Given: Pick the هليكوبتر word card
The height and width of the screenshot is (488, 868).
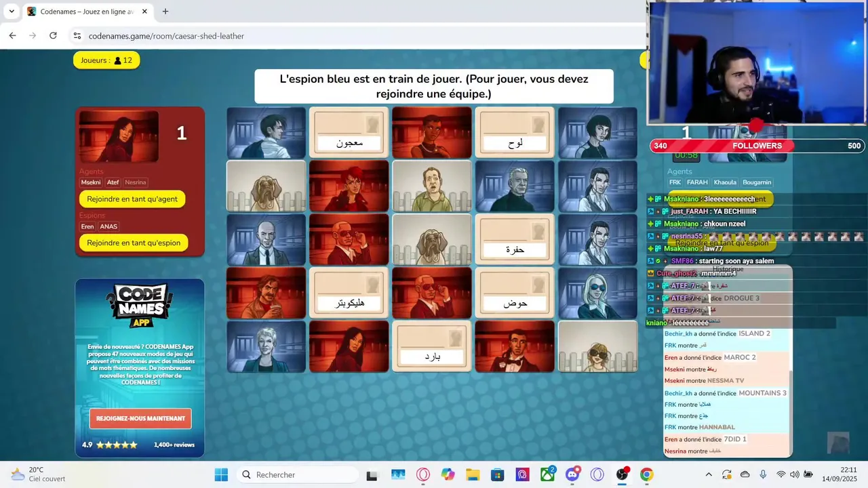Looking at the screenshot, I should (349, 293).
